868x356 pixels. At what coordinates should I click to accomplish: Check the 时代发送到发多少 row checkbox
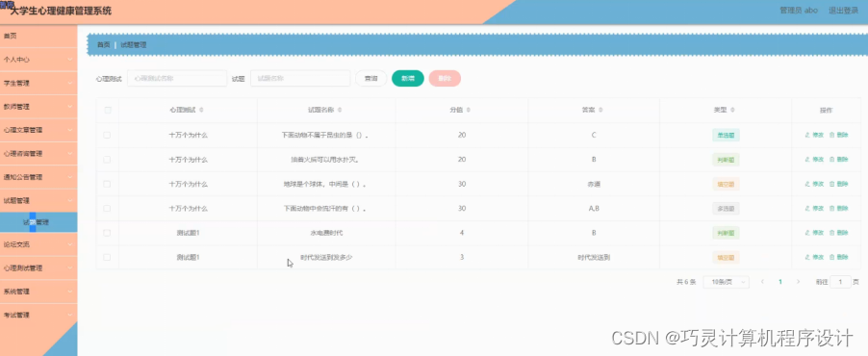108,257
